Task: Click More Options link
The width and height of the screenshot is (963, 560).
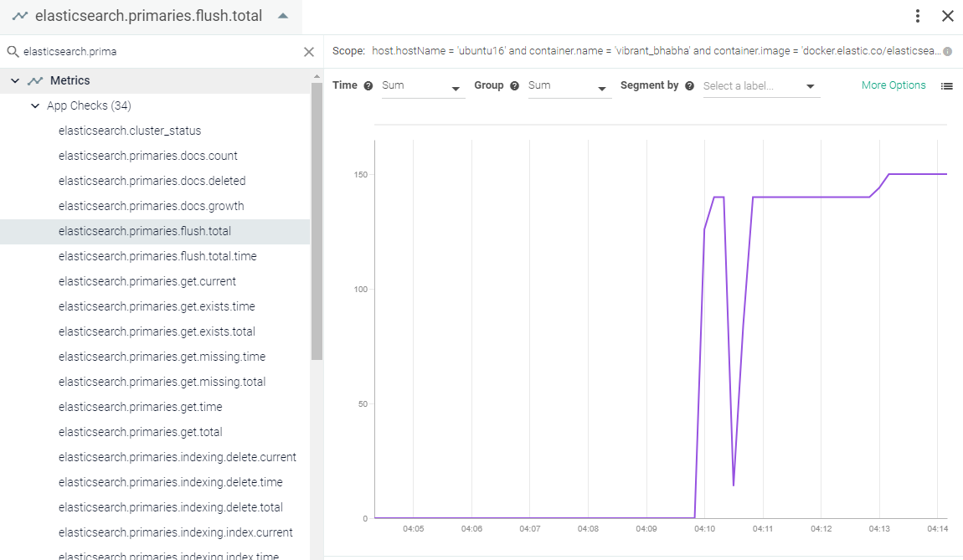Action: click(893, 85)
